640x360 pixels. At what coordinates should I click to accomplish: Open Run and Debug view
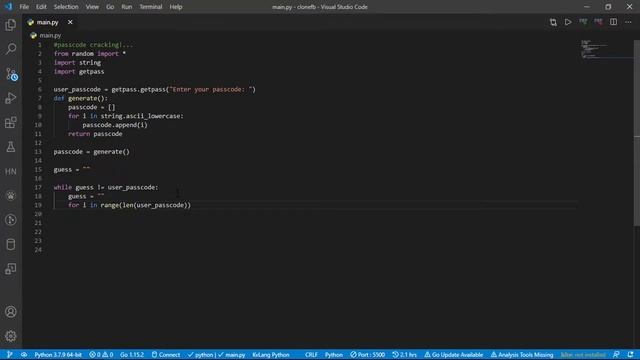point(11,98)
